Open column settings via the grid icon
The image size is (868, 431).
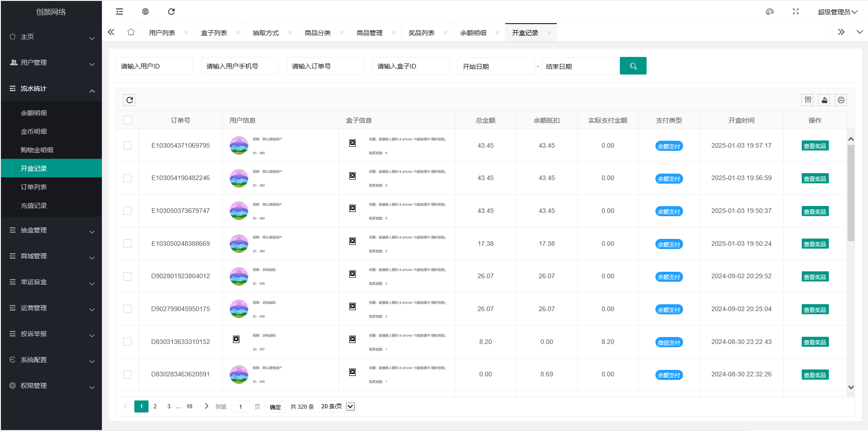click(807, 100)
